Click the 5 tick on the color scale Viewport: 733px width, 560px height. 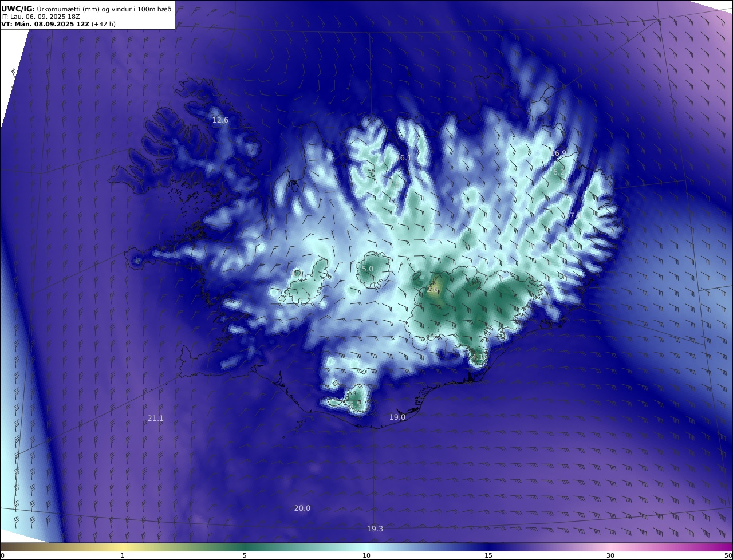click(x=245, y=555)
